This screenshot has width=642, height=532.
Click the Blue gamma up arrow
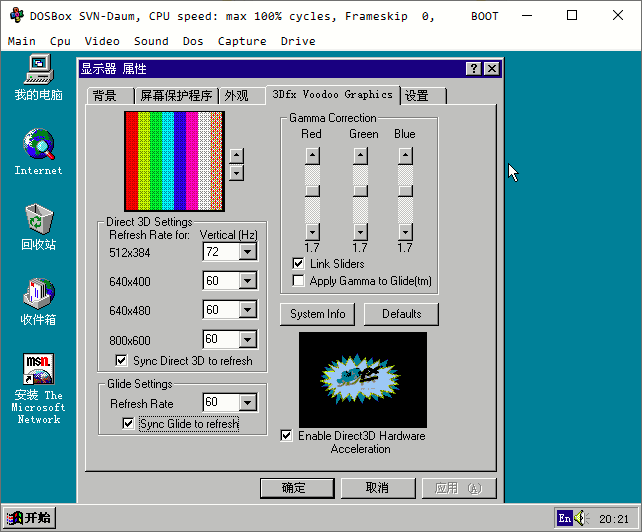pyautogui.click(x=405, y=156)
